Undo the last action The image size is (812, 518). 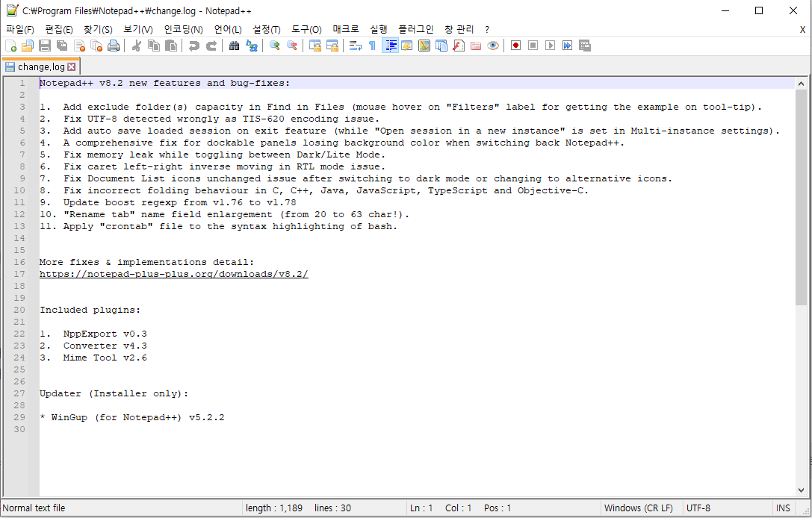[194, 46]
